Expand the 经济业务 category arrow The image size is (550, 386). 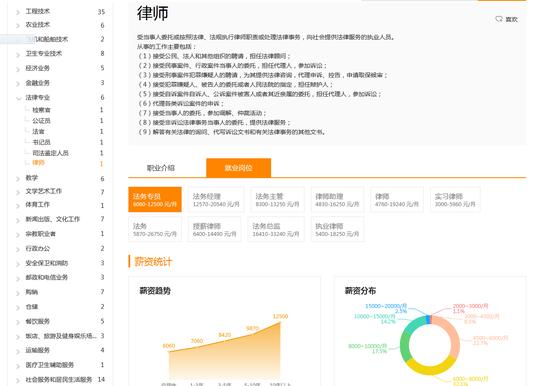click(x=18, y=69)
